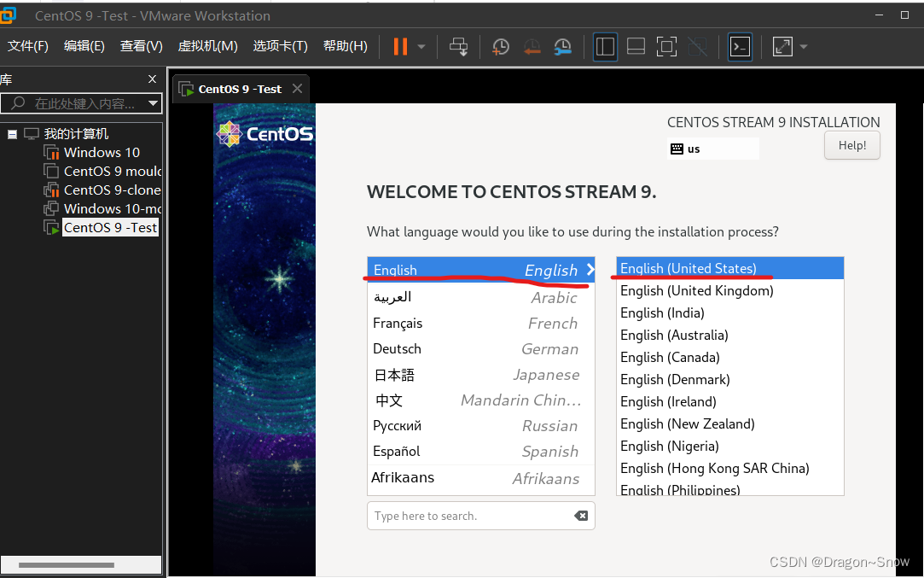
Task: Clear the language search field
Action: pos(581,516)
